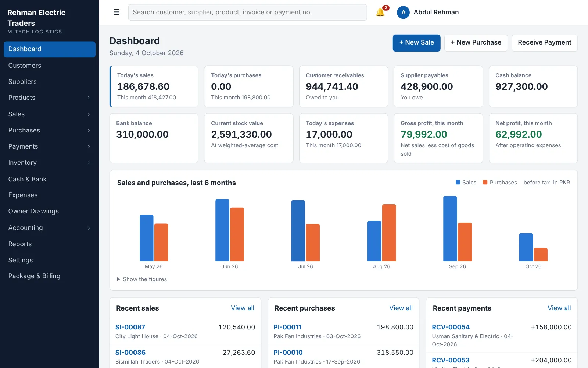Expand the Inventory submenu chevron
The width and height of the screenshot is (588, 368).
(89, 163)
